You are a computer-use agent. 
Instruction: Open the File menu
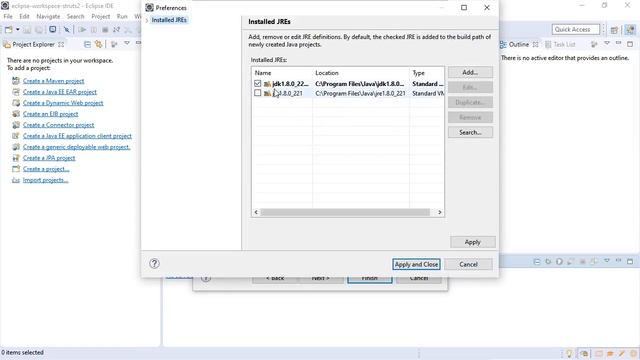point(8,16)
